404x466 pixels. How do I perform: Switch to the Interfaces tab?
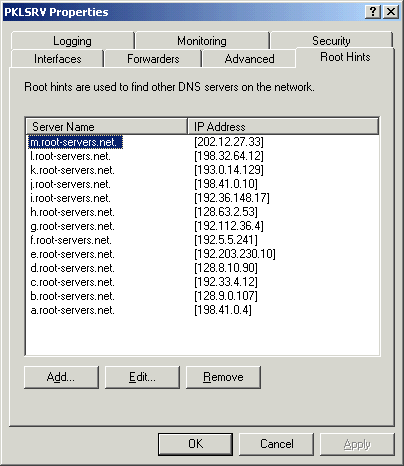57,59
